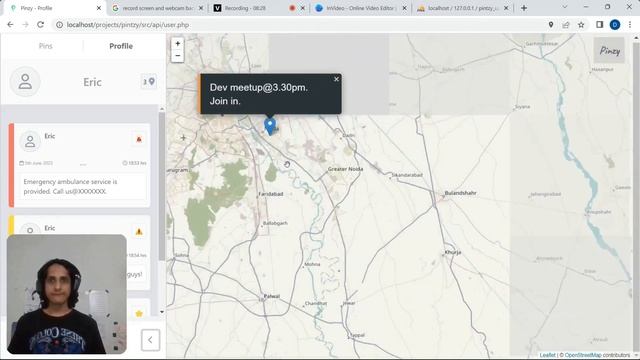The image size is (640, 360).
Task: Click the webcam overlay thumbnail
Action: 67,294
